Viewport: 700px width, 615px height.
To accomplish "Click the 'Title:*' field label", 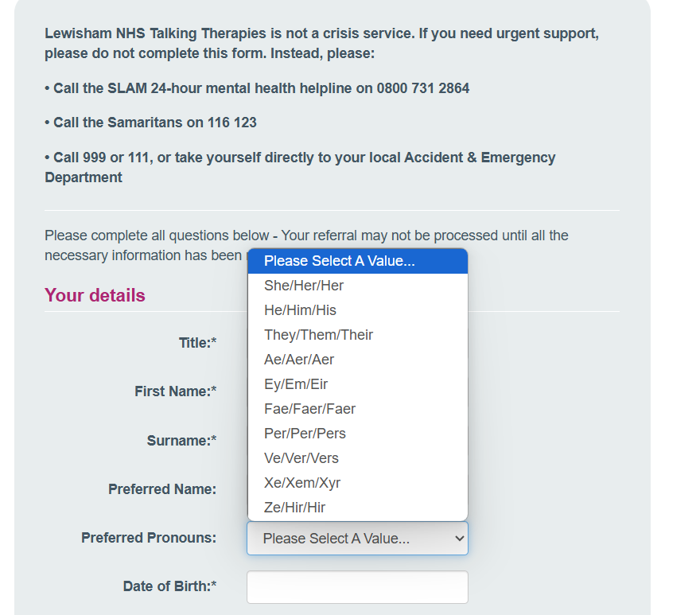I will pos(197,343).
